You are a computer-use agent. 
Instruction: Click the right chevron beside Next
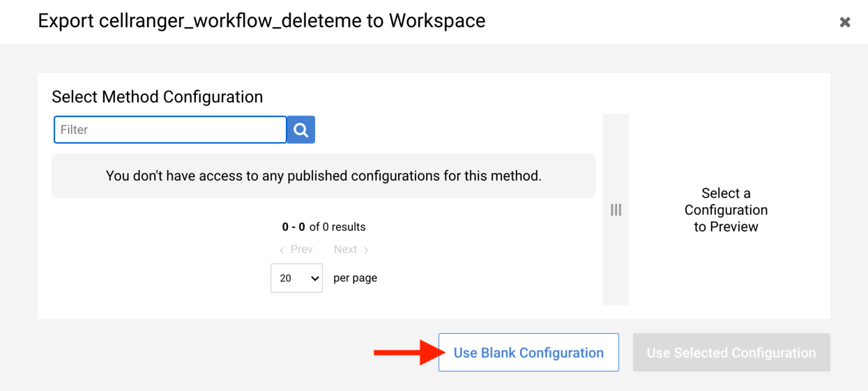click(366, 250)
